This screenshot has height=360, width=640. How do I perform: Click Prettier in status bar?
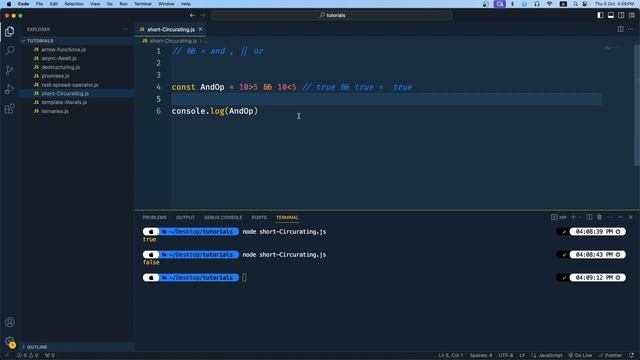pyautogui.click(x=610, y=356)
